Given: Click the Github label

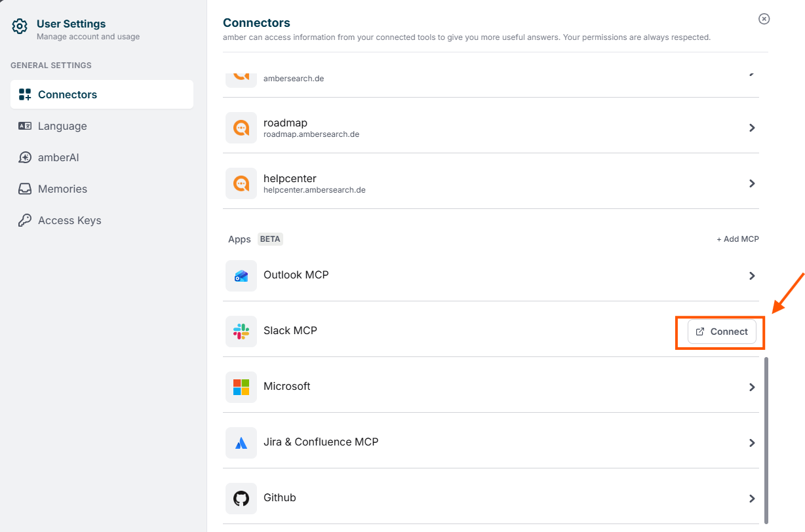Looking at the screenshot, I should click(x=280, y=497).
